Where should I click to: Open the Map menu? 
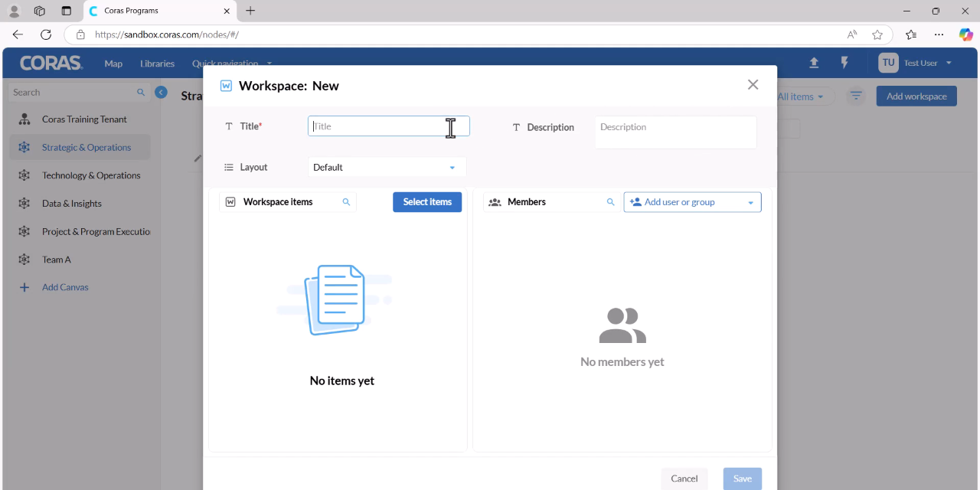113,64
